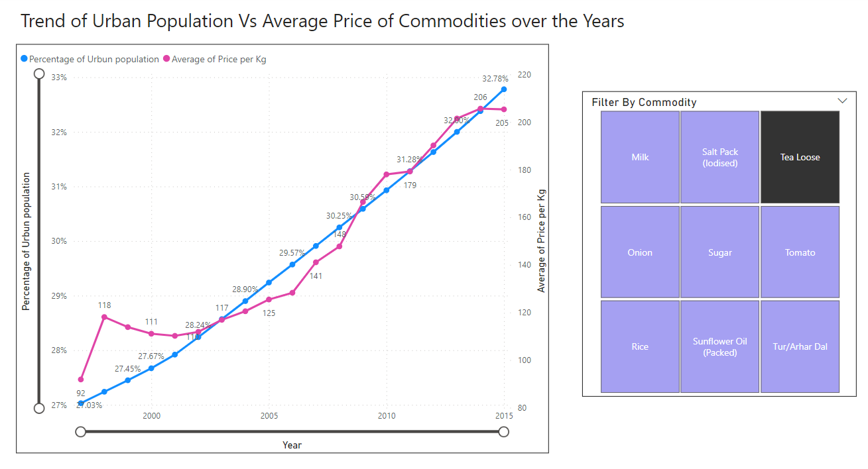Collapse the Filter By Commodity panel chevron

tap(843, 100)
